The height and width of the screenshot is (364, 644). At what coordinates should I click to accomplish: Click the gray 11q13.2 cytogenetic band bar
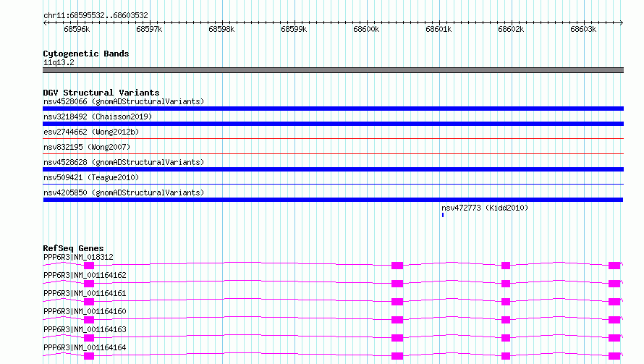coord(333,70)
